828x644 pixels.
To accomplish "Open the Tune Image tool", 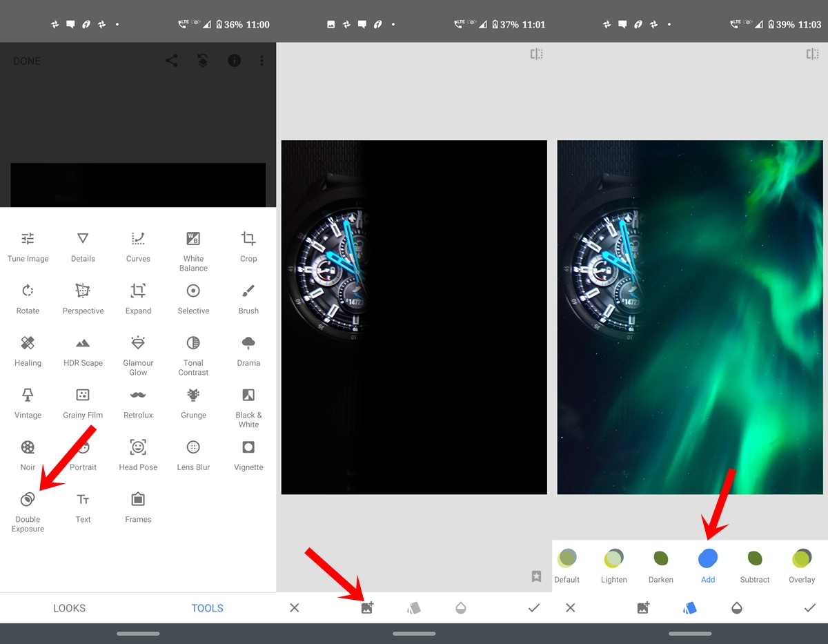I will [28, 247].
